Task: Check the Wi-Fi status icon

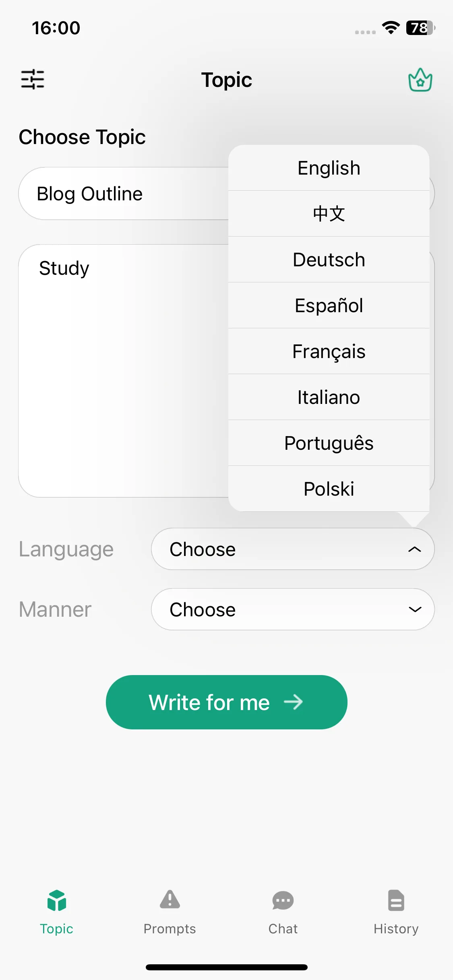Action: (391, 28)
